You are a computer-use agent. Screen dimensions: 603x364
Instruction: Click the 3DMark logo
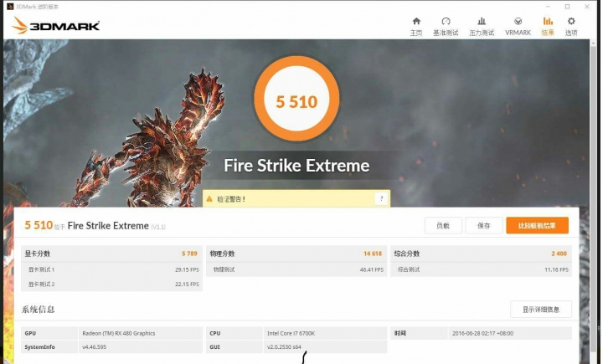(56, 25)
